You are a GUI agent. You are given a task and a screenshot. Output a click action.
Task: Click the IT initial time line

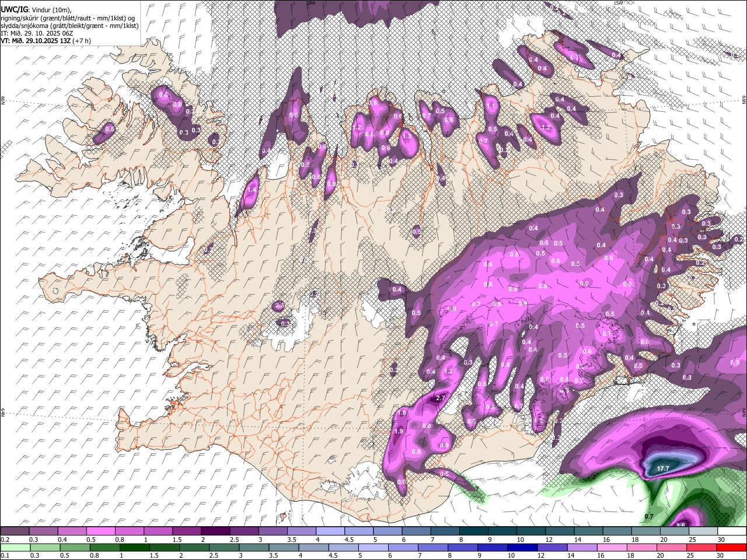(x=37, y=33)
